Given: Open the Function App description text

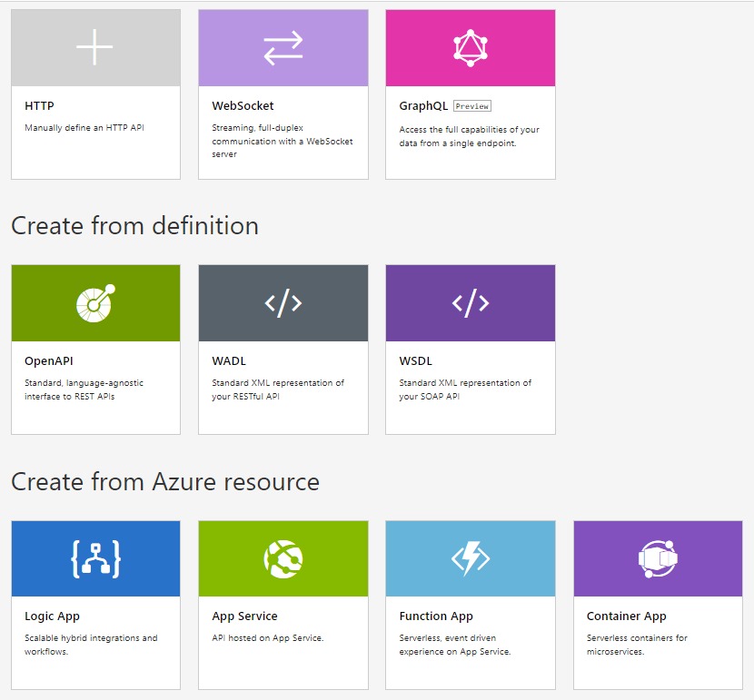Looking at the screenshot, I should pos(454,645).
